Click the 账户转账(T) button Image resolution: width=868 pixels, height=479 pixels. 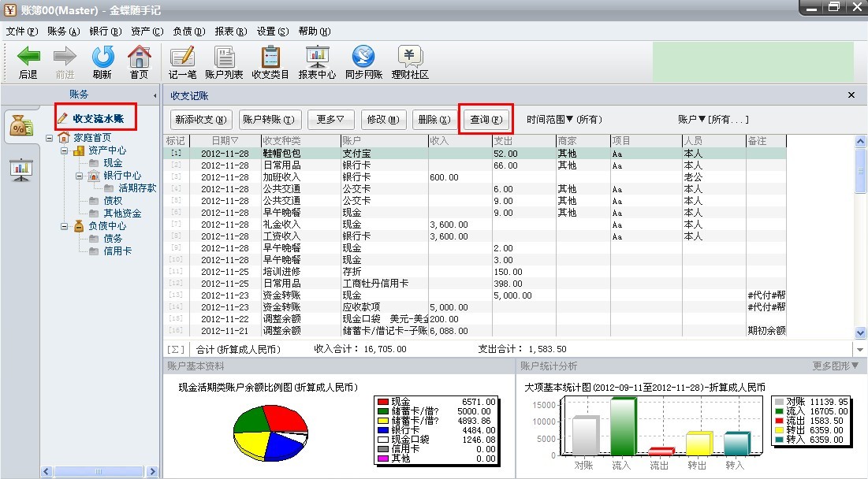[x=269, y=120]
